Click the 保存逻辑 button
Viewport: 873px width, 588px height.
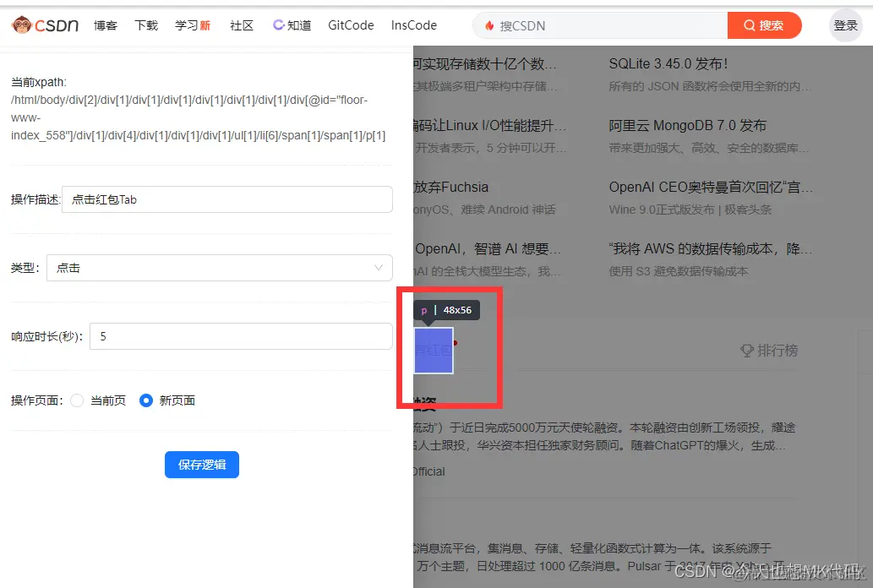click(x=201, y=464)
